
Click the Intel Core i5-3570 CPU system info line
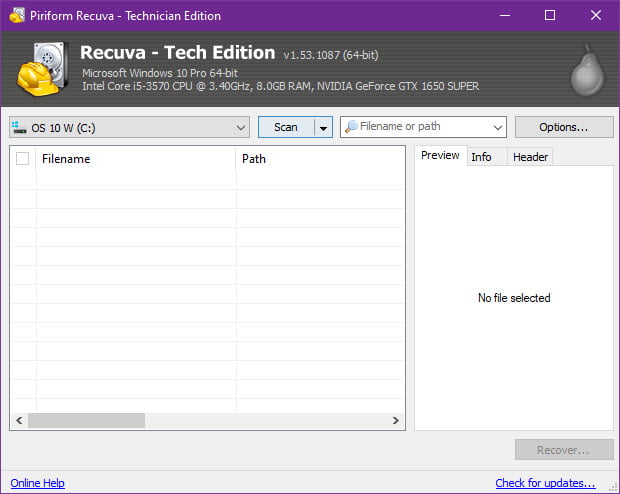280,86
